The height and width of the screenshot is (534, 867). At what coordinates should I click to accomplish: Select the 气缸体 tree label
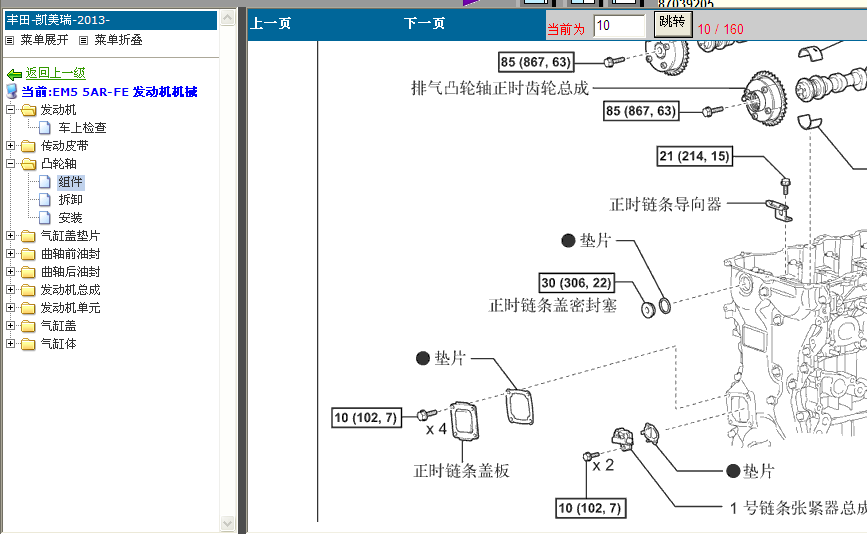pyautogui.click(x=58, y=344)
